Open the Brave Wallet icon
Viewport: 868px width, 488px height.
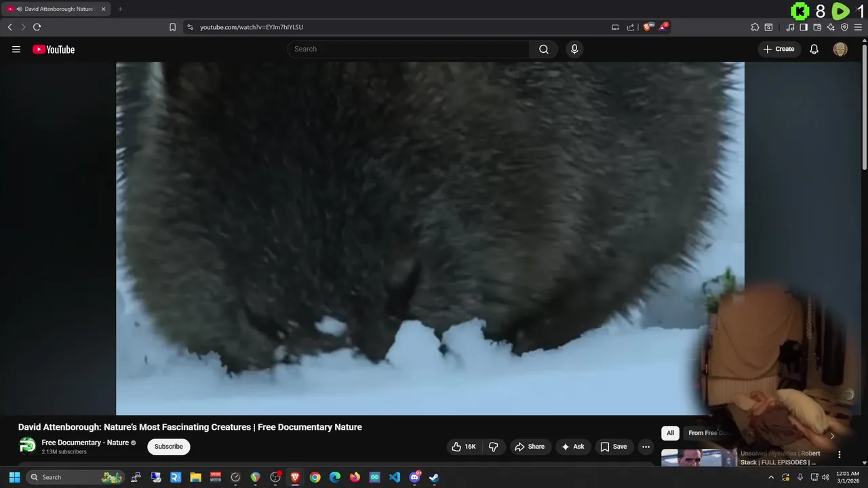point(817,27)
